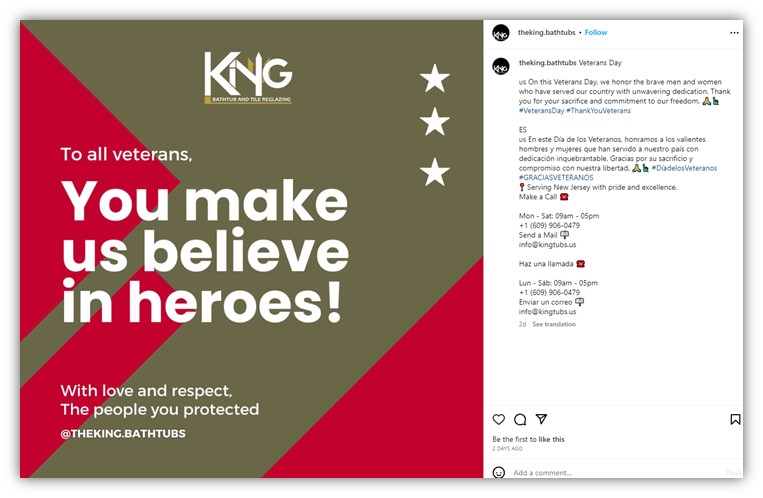Share post using paper plane icon
This screenshot has height=498, width=763.
pyautogui.click(x=542, y=419)
